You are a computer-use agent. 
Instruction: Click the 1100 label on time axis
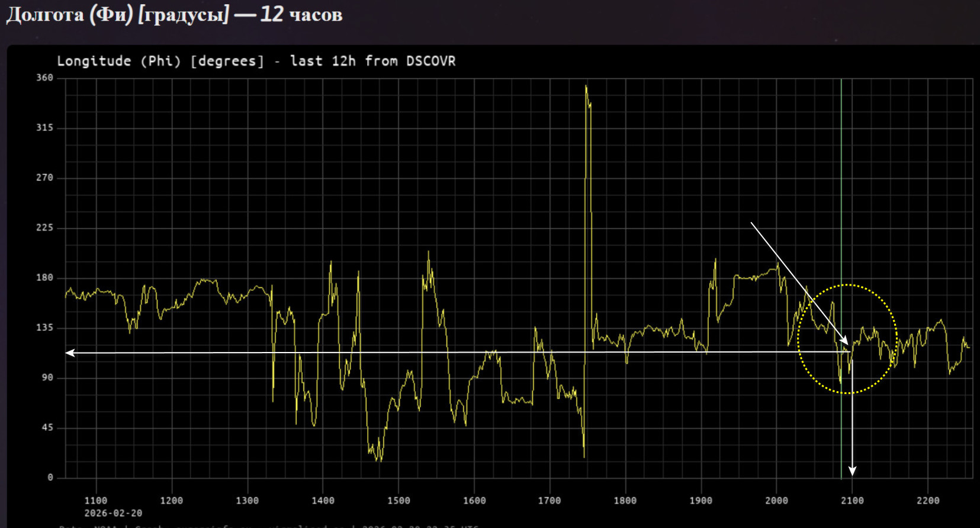(x=96, y=501)
